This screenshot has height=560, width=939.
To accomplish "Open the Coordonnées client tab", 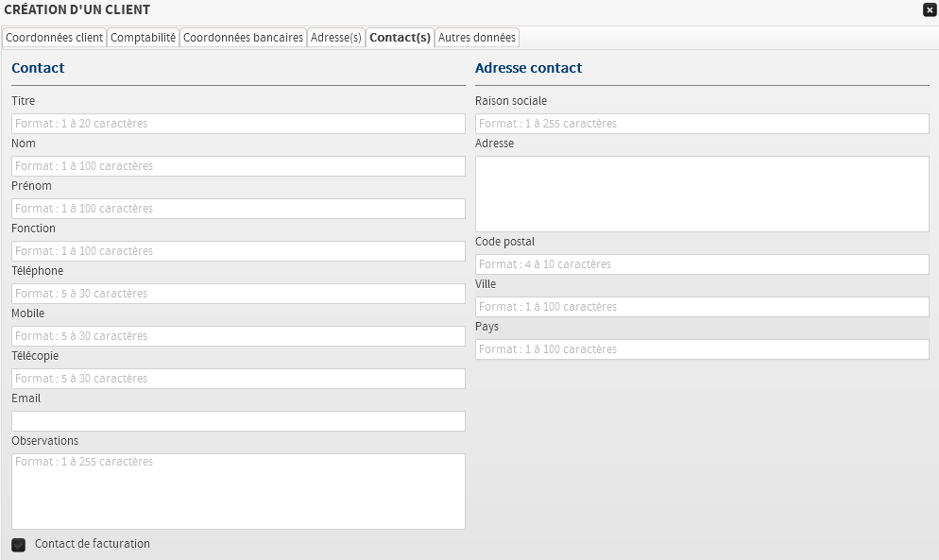I will 55,38.
